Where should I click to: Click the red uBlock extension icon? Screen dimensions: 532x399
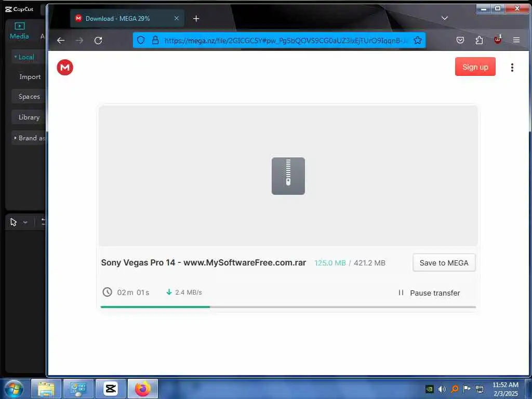[498, 39]
